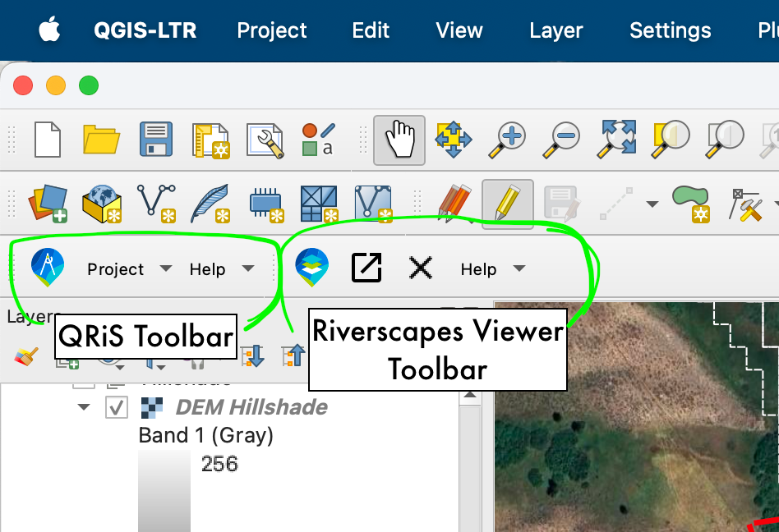The image size is (779, 532).
Task: Click the Digitize with Segment icon
Action: pos(616,204)
